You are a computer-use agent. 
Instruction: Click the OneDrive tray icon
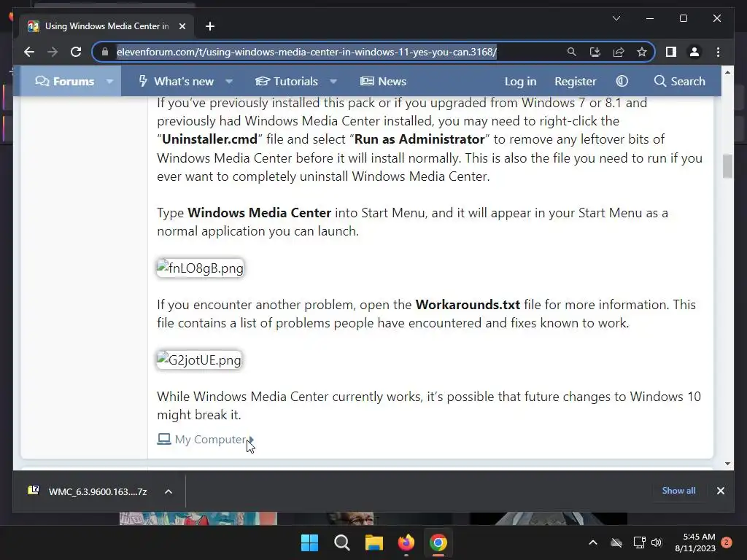tap(616, 542)
